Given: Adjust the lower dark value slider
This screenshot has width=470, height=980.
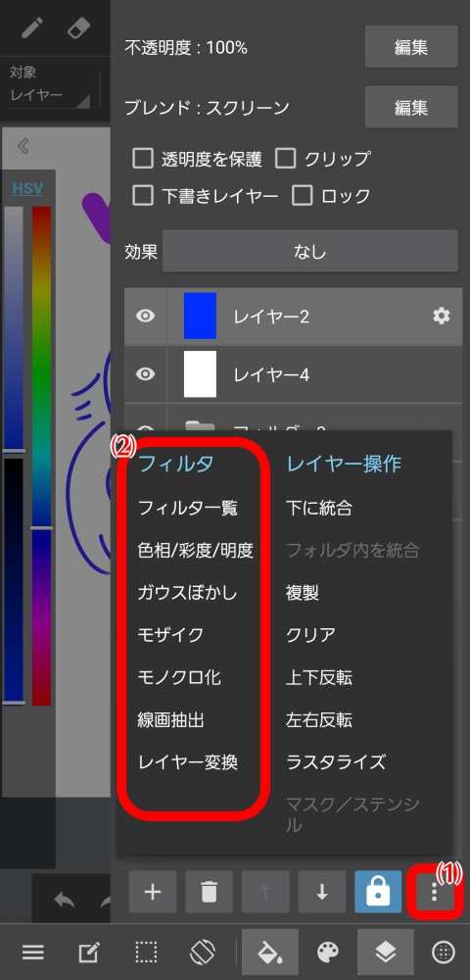Looking at the screenshot, I should pos(14,580).
